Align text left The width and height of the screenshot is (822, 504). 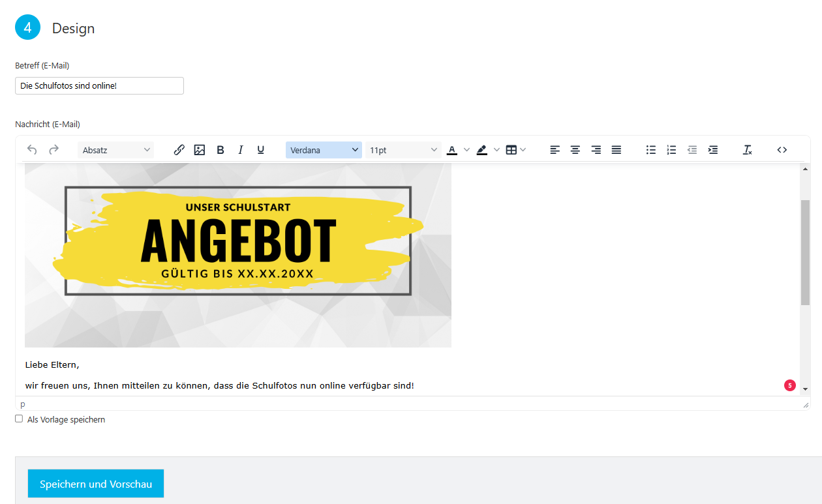click(x=555, y=150)
